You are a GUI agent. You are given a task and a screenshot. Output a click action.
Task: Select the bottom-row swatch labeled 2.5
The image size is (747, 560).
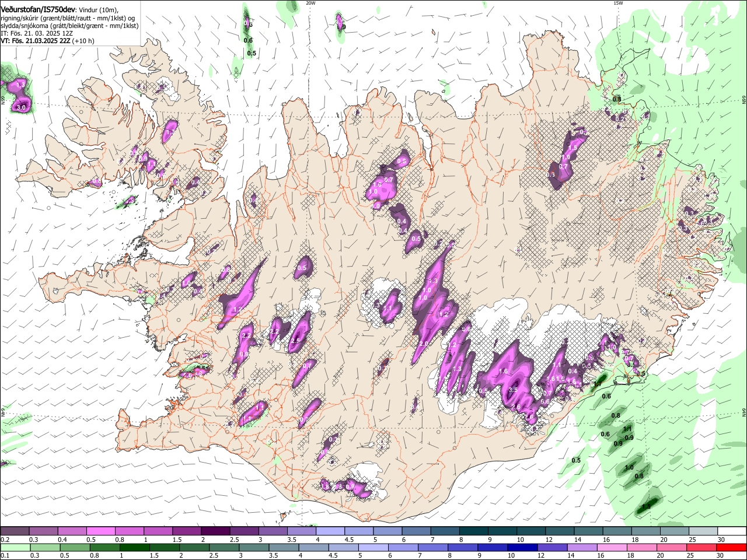[x=224, y=547]
